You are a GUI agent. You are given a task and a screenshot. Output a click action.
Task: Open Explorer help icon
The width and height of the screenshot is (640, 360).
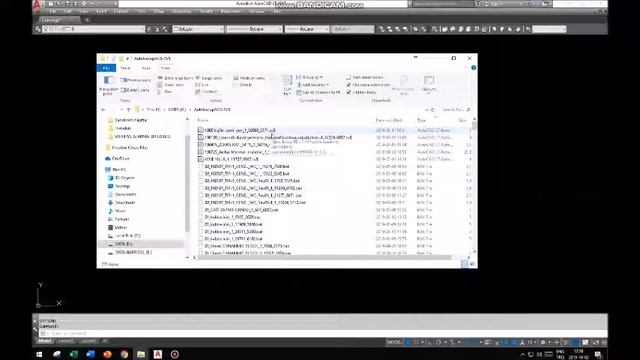pyautogui.click(x=473, y=68)
